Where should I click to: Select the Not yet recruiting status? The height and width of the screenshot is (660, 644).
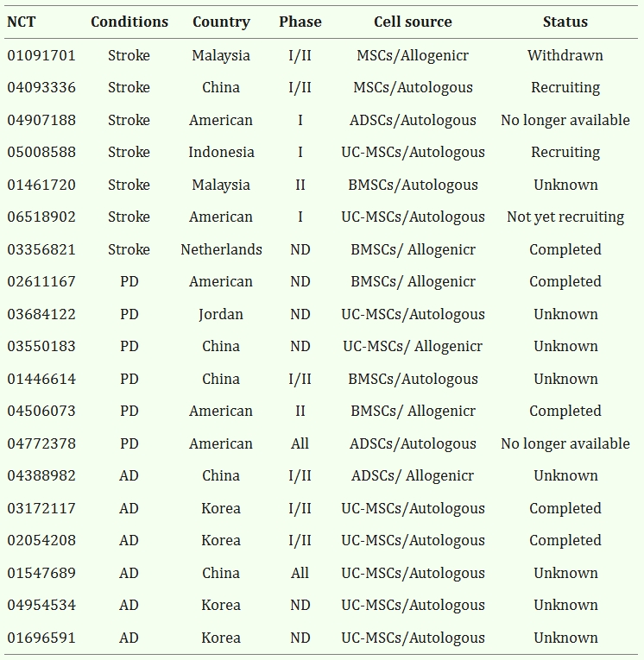pos(565,217)
